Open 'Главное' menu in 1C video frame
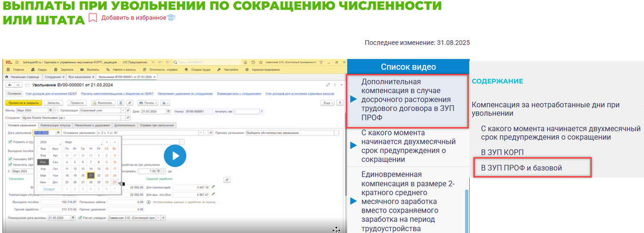This screenshot has width=644, height=233. [15, 69]
